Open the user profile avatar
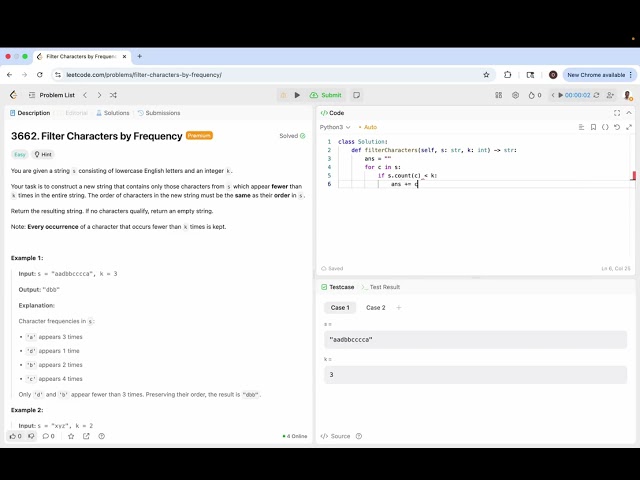This screenshot has height=480, width=640. click(628, 96)
